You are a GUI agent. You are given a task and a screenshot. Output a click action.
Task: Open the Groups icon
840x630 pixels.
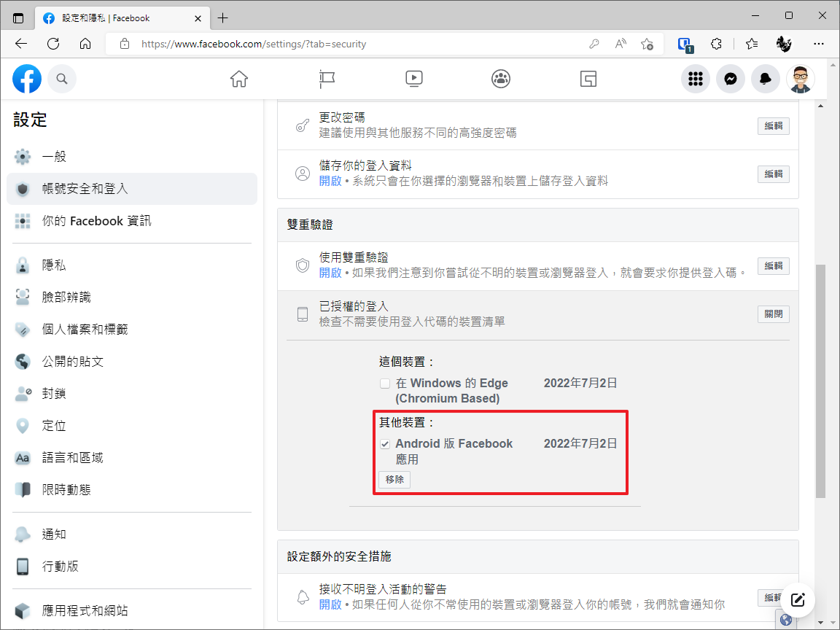(501, 79)
